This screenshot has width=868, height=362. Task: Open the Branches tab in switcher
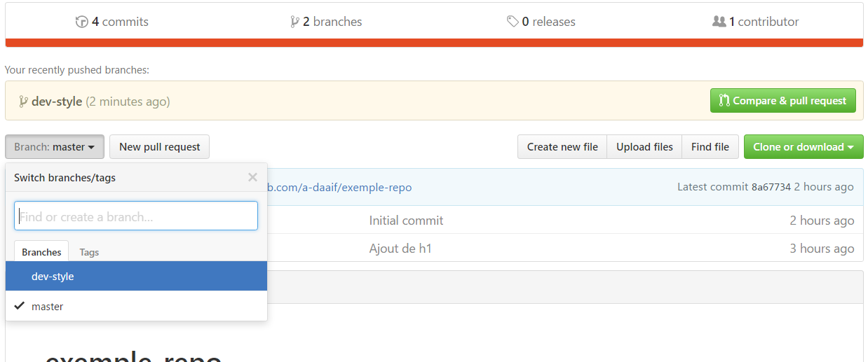(41, 252)
